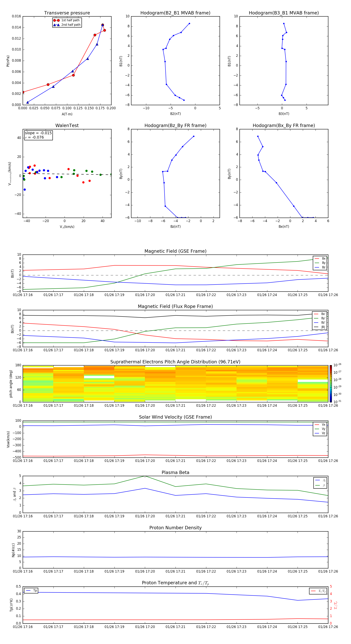Click Bx in the GSE magnetic field legend

[x=320, y=259]
